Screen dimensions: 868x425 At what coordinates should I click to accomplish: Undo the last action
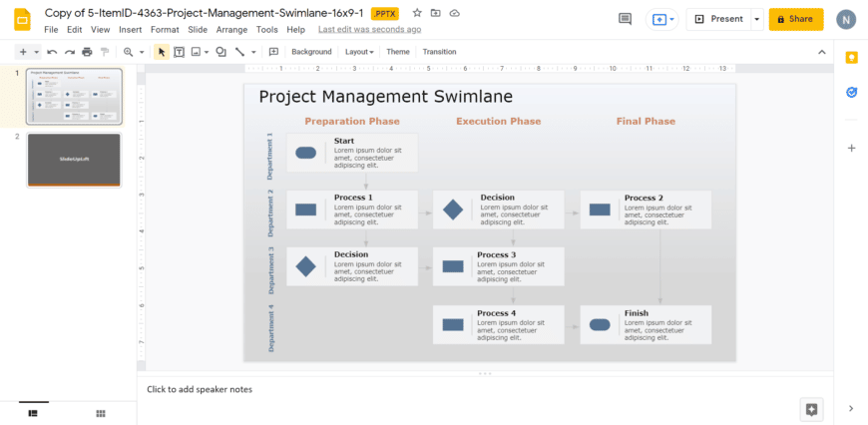pos(52,52)
